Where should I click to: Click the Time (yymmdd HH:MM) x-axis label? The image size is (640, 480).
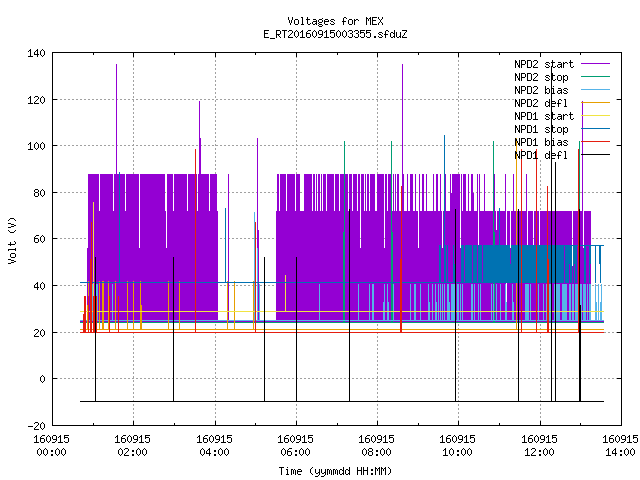pos(335,471)
